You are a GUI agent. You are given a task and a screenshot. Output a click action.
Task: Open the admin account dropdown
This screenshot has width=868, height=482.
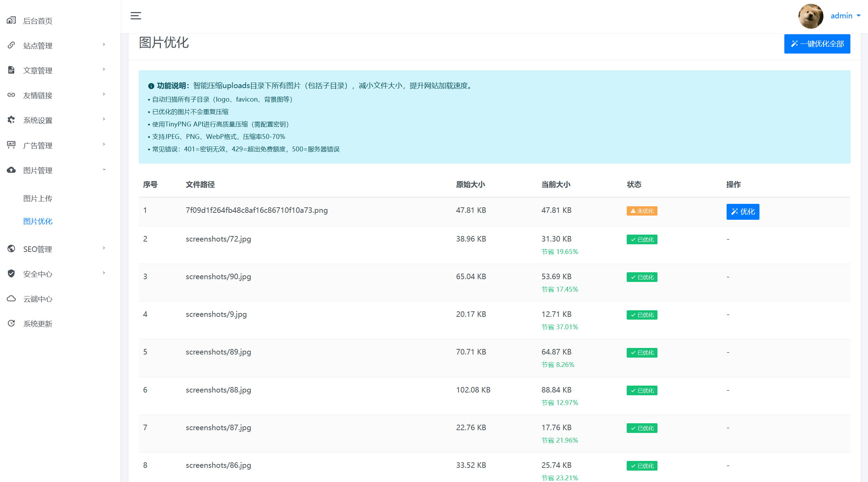tap(845, 16)
